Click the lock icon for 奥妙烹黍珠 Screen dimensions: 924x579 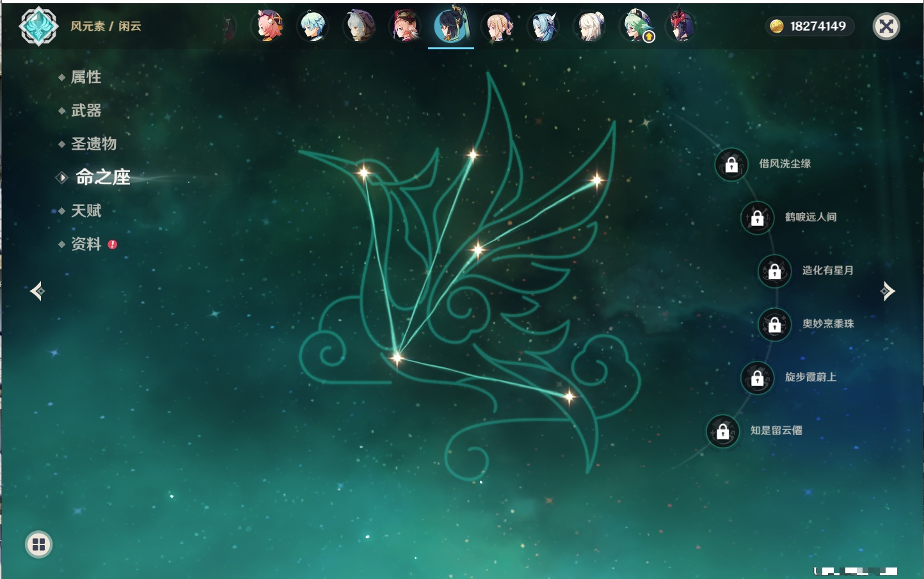pyautogui.click(x=775, y=324)
